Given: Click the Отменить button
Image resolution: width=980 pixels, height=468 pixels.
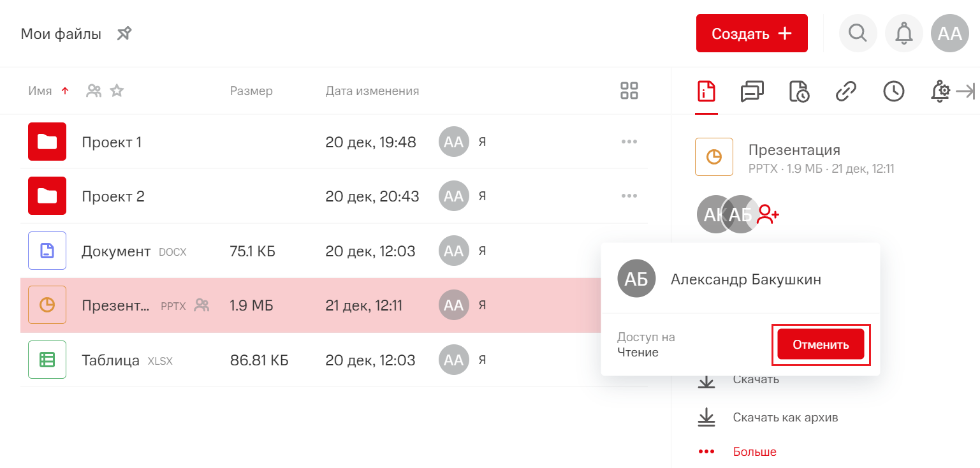Looking at the screenshot, I should pyautogui.click(x=821, y=345).
